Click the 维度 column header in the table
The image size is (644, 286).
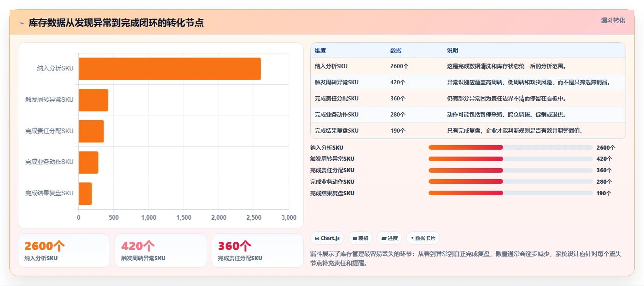coord(320,51)
